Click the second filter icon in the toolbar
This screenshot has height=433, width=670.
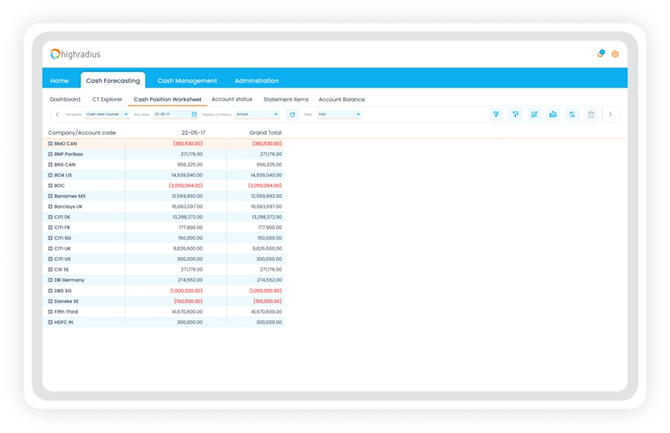click(x=515, y=115)
